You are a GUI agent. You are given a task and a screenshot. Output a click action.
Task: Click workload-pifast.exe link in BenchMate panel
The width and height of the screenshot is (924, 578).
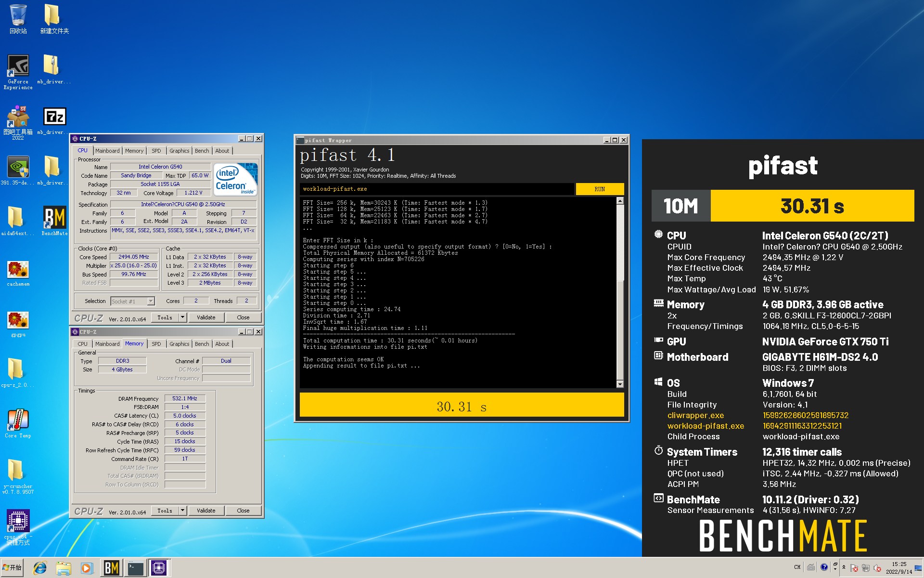click(x=706, y=426)
